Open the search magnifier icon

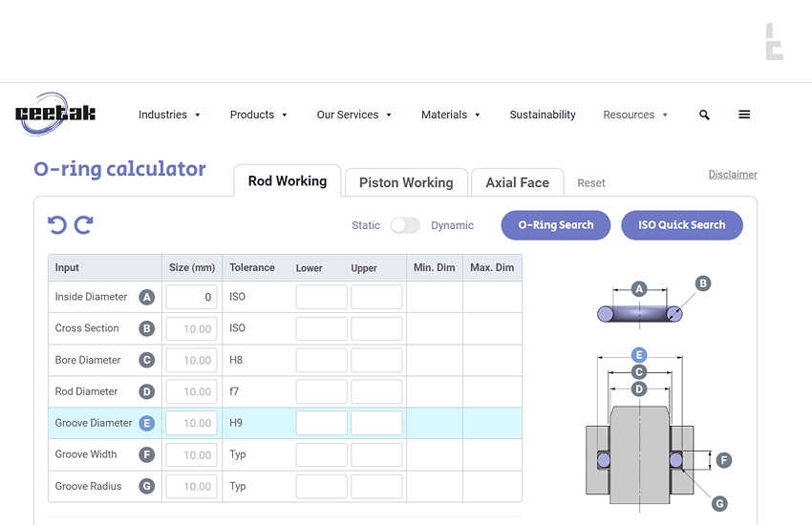coord(704,115)
